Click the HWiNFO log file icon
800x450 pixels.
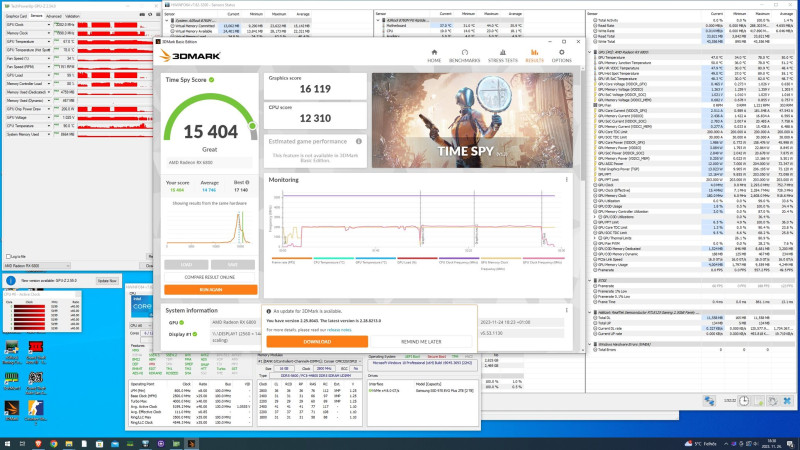point(759,401)
